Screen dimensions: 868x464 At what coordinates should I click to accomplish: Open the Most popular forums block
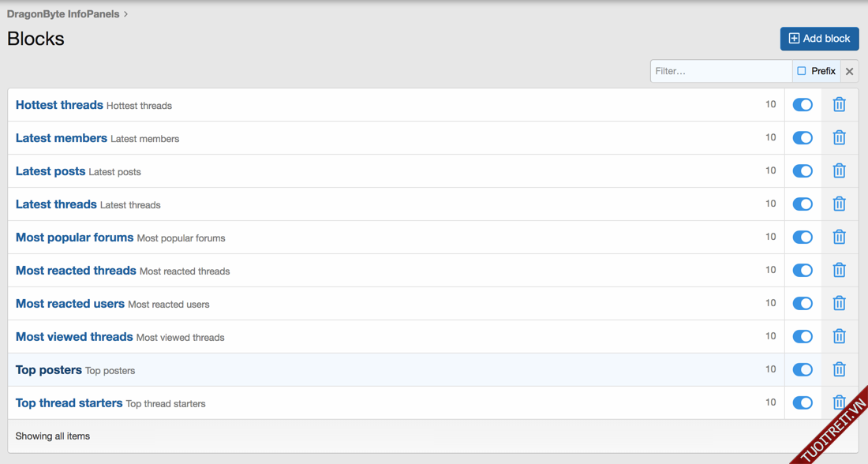74,238
